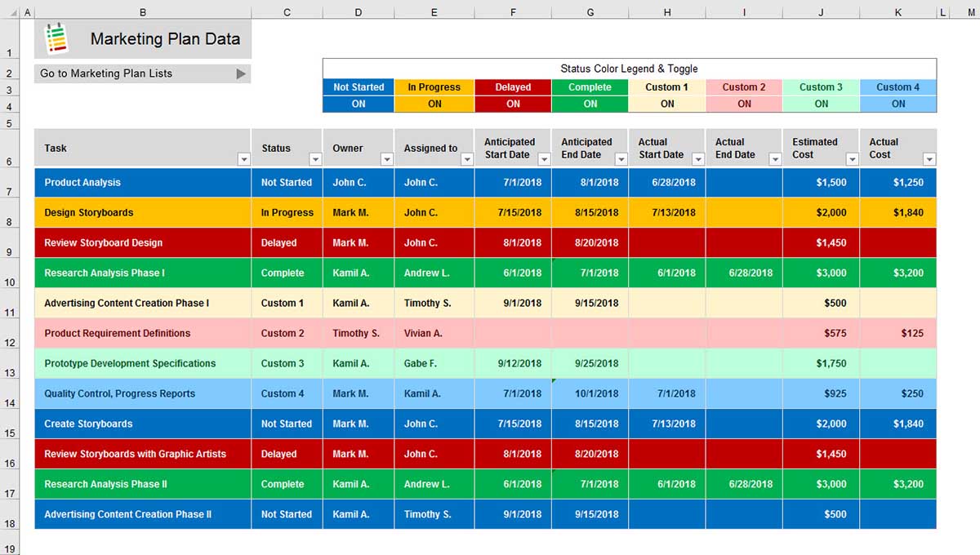Select the column J header
Screen dimensions: 980x555
(x=821, y=11)
